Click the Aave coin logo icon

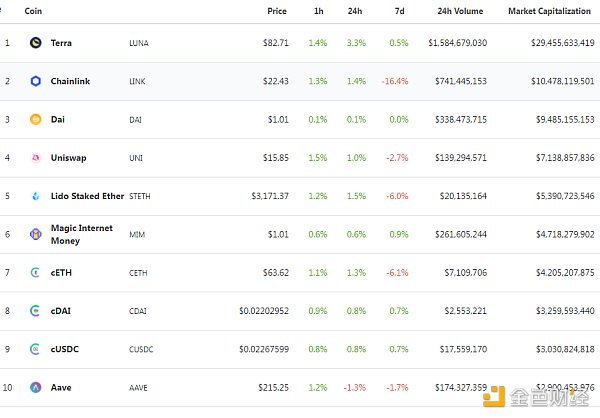click(36, 387)
